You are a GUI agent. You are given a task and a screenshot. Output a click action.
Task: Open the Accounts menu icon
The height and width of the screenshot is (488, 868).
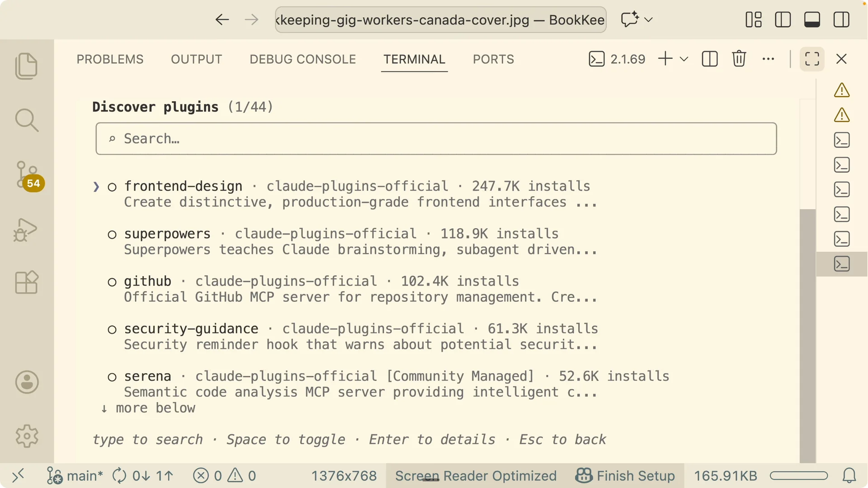pyautogui.click(x=26, y=382)
